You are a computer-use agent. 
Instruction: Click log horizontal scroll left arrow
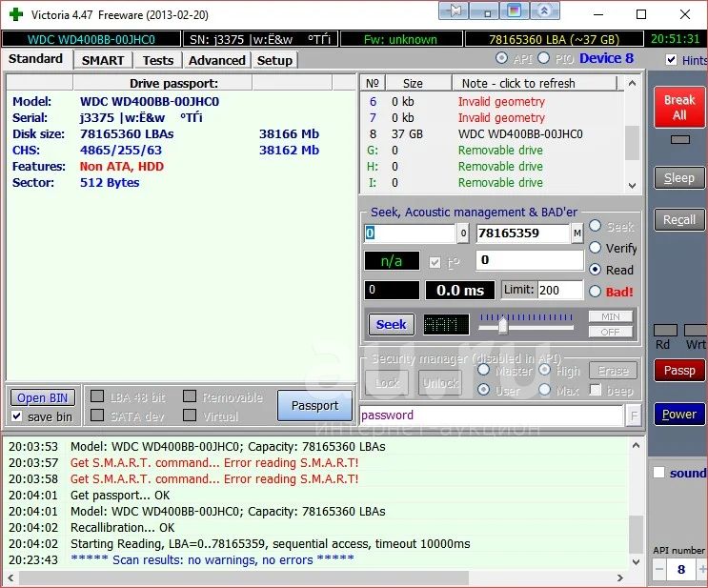pos(10,578)
